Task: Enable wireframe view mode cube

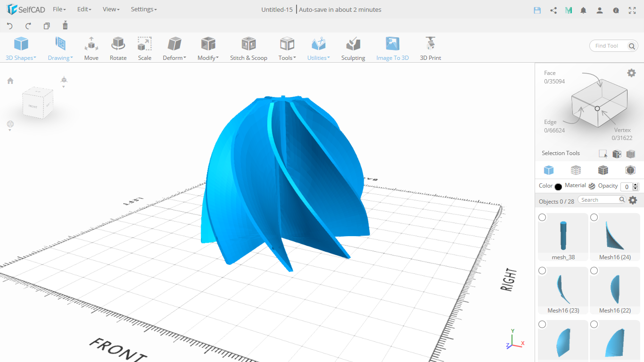Action: point(576,170)
